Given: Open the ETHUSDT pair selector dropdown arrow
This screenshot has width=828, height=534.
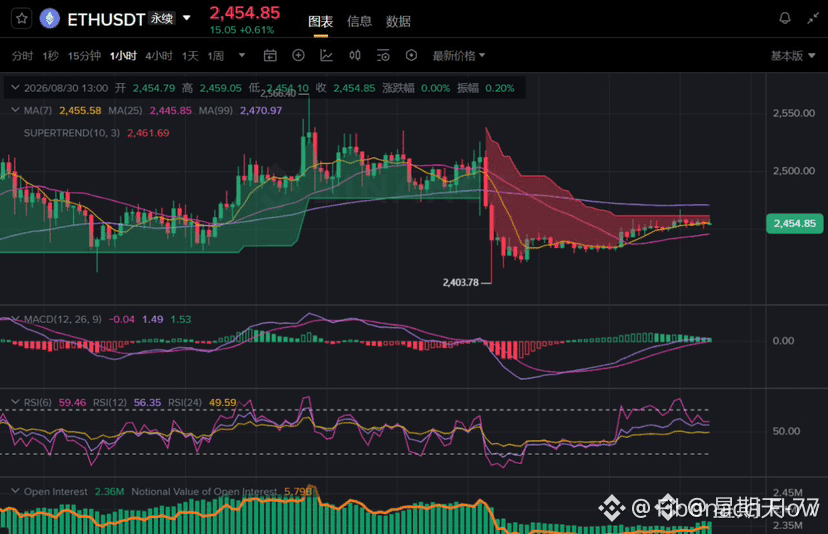Looking at the screenshot, I should pos(186,18).
